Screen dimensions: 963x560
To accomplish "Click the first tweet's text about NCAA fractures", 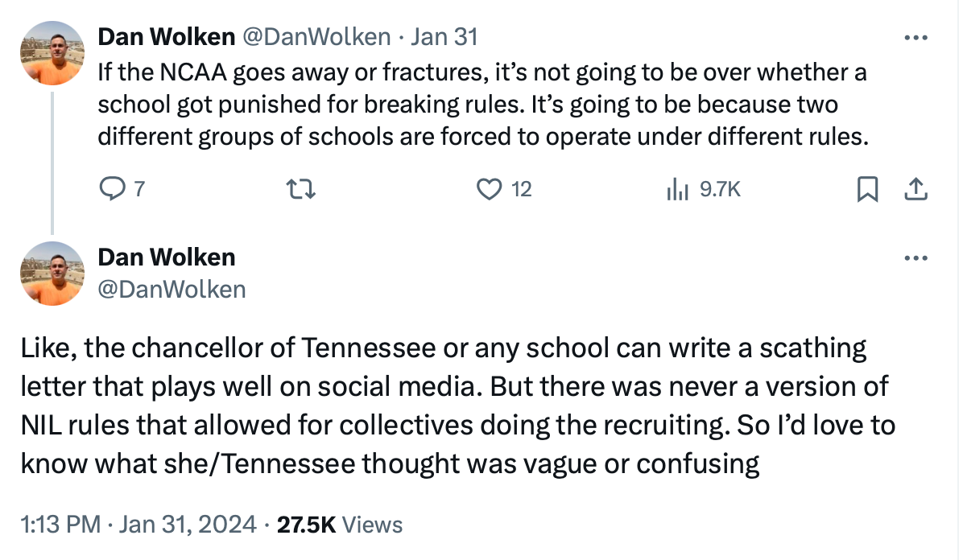I will [x=481, y=105].
